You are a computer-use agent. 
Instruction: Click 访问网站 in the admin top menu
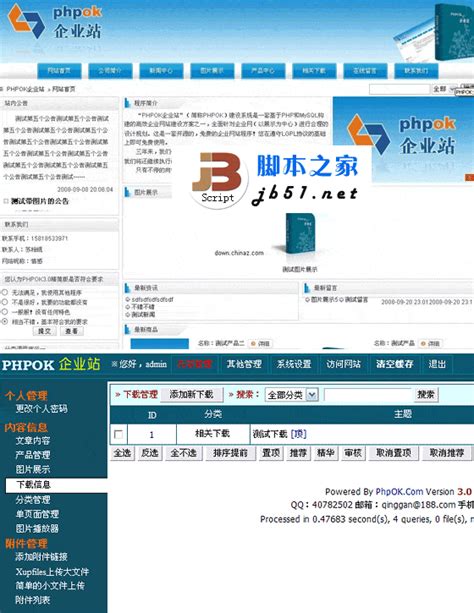[x=344, y=364]
